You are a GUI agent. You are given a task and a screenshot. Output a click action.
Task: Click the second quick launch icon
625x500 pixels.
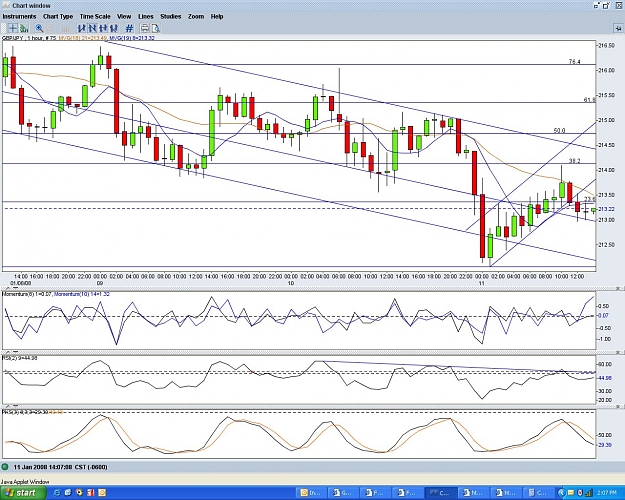click(68, 493)
